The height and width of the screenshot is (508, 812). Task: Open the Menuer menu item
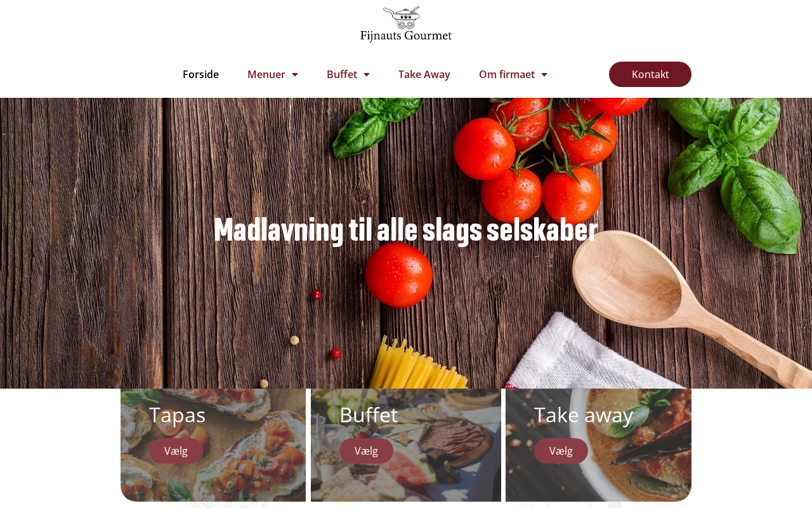266,74
